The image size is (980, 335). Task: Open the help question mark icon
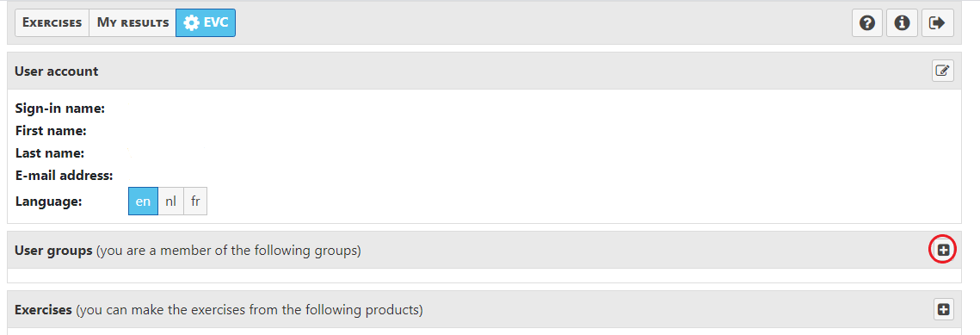(867, 23)
